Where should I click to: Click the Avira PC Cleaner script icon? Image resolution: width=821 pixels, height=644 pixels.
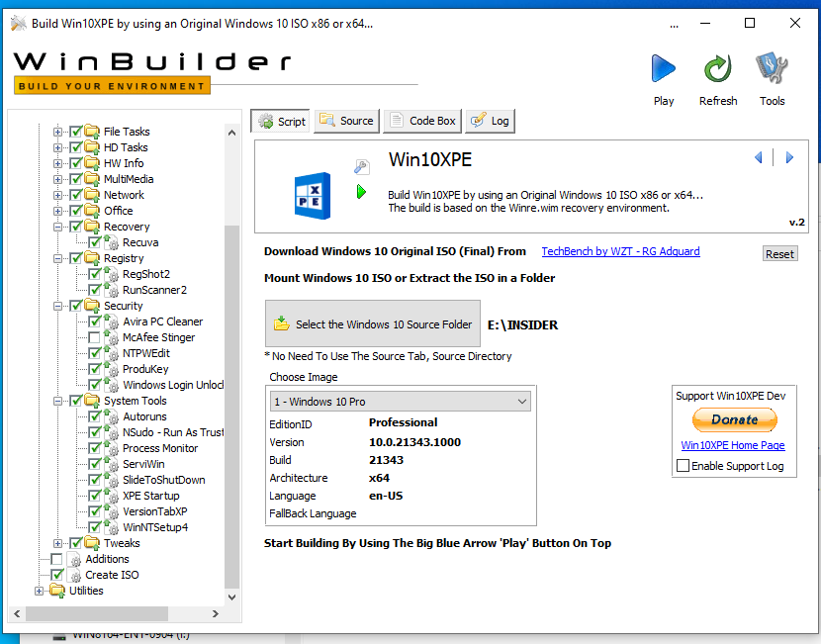tap(111, 322)
